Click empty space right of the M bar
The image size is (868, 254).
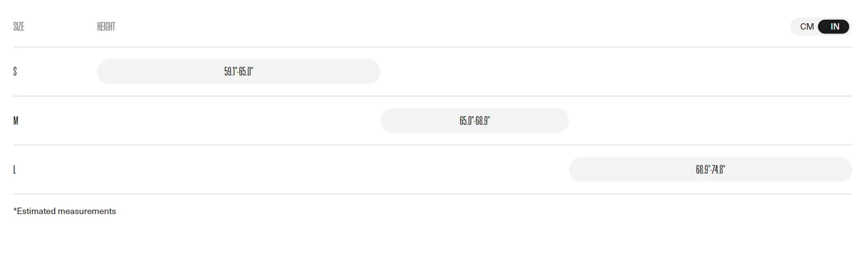point(710,121)
